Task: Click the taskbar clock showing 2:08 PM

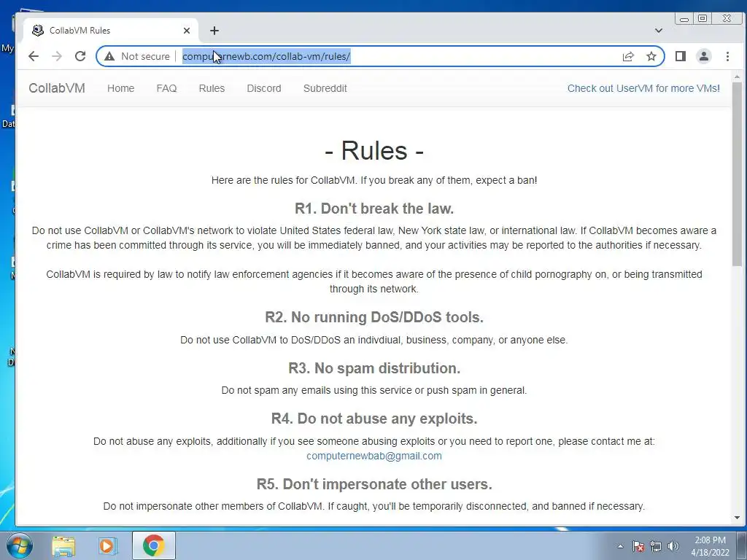Action: [x=710, y=546]
